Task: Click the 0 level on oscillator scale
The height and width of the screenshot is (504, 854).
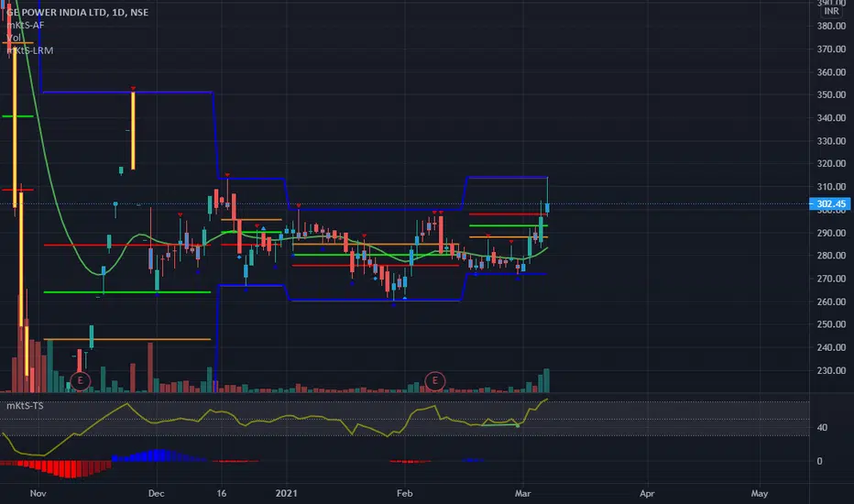Action: point(819,461)
